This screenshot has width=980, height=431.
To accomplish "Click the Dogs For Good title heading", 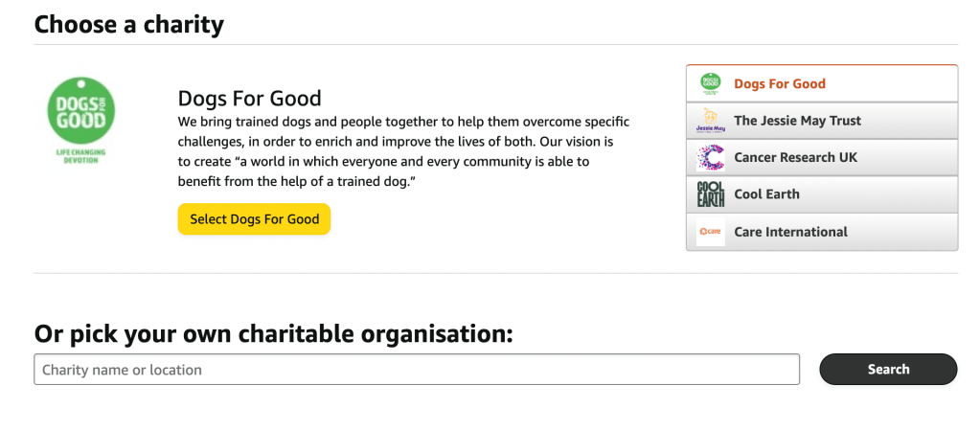I will point(249,98).
